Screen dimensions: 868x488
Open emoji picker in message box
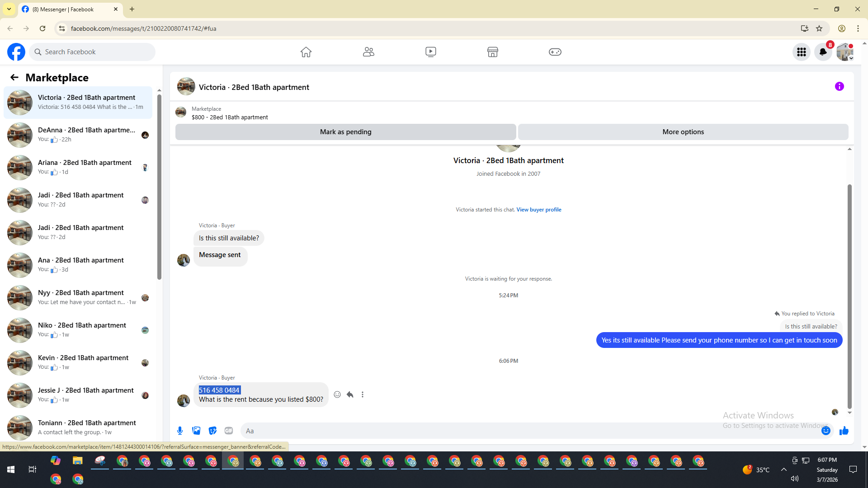tap(826, 431)
